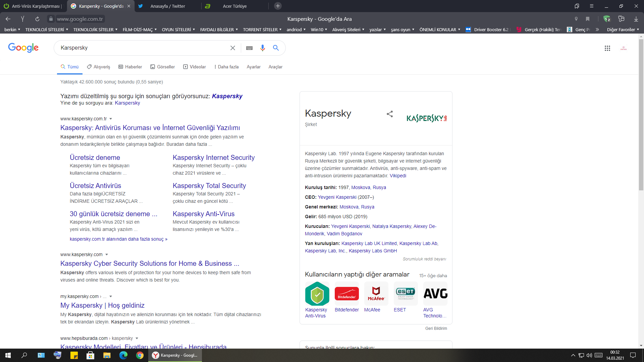Activate voice search microphone icon

263,48
